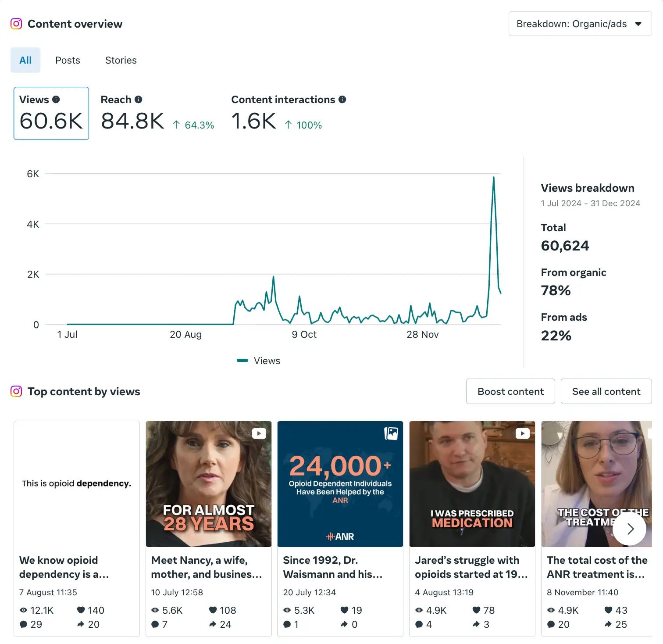Switch to the Stories tab

[121, 60]
